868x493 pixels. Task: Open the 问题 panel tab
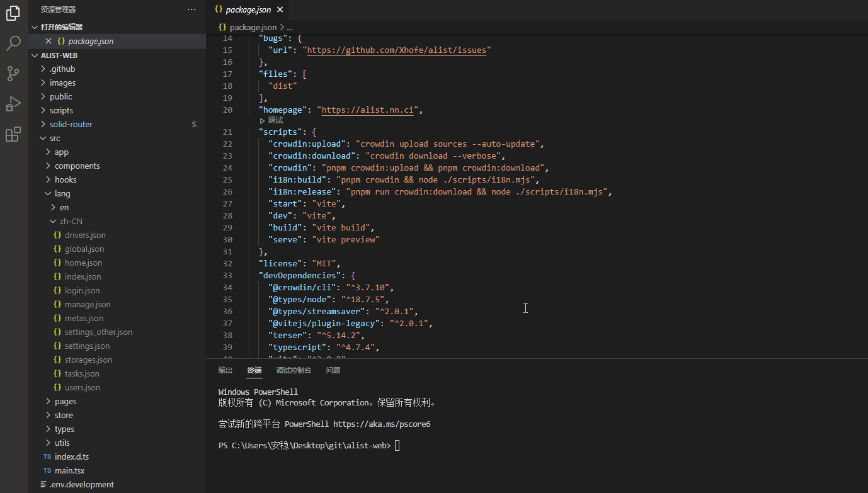tap(333, 370)
